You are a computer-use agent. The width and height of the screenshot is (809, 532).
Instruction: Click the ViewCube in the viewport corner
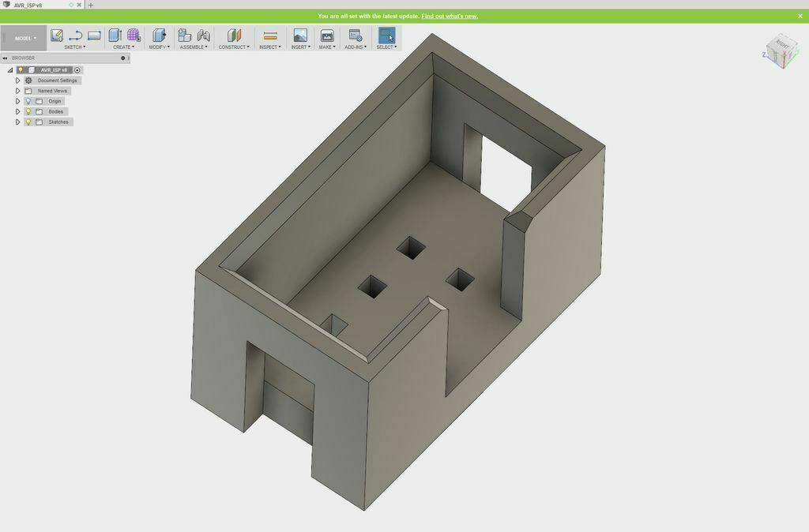tap(781, 51)
